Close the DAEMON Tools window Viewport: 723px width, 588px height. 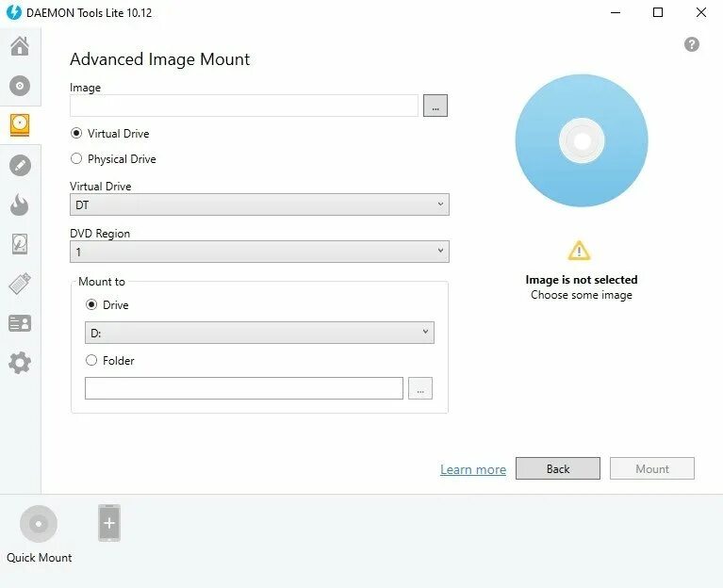tap(701, 12)
